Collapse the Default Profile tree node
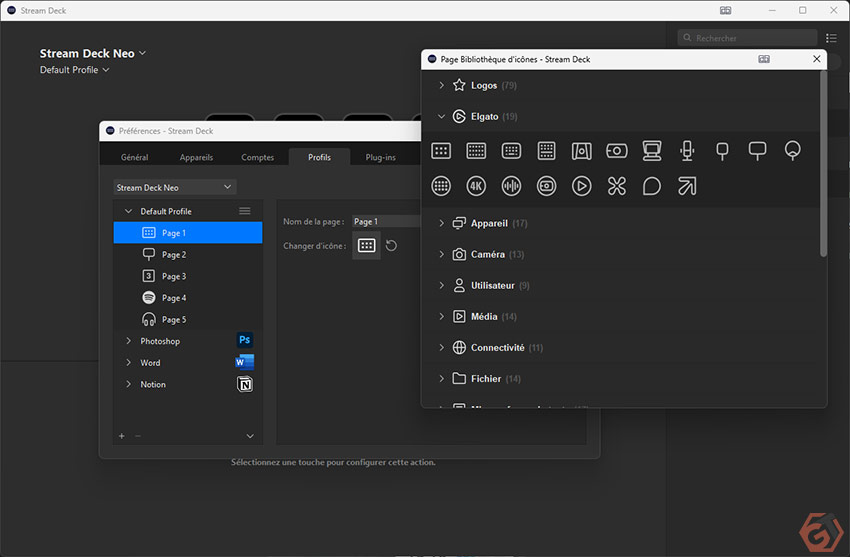Screen dimensions: 850x557 pyautogui.click(x=128, y=211)
